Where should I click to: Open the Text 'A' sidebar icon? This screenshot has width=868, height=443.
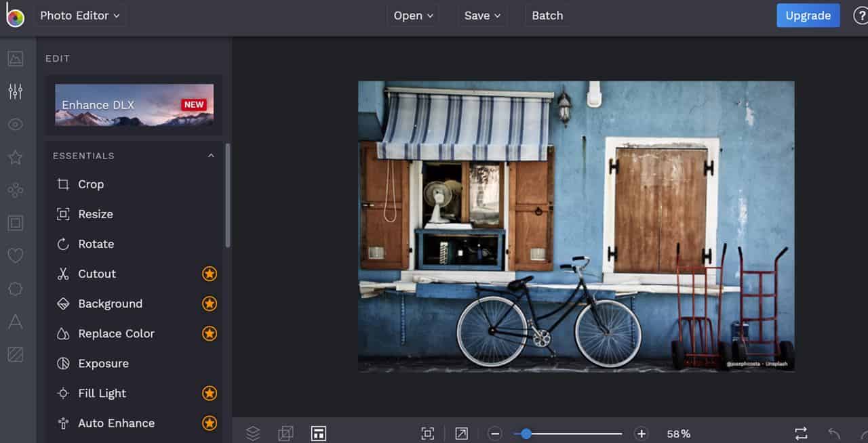click(x=16, y=322)
